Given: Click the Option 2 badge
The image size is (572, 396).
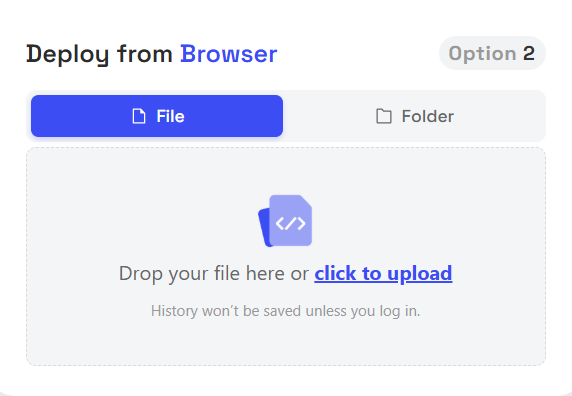Looking at the screenshot, I should [492, 53].
